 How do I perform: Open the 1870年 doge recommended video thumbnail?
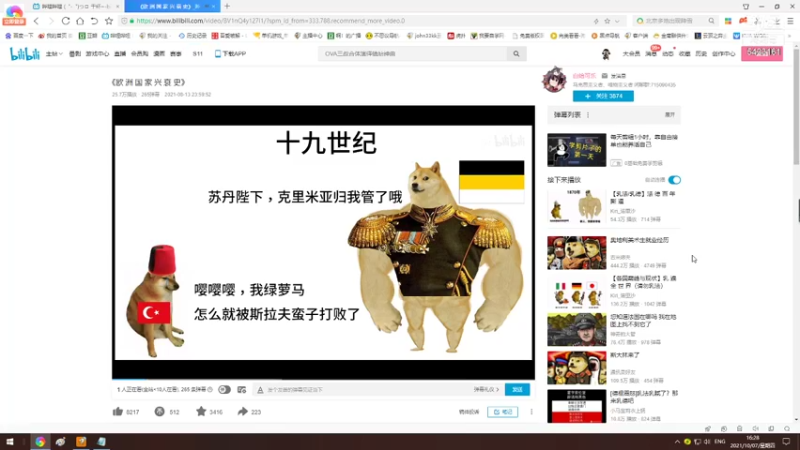(x=577, y=206)
